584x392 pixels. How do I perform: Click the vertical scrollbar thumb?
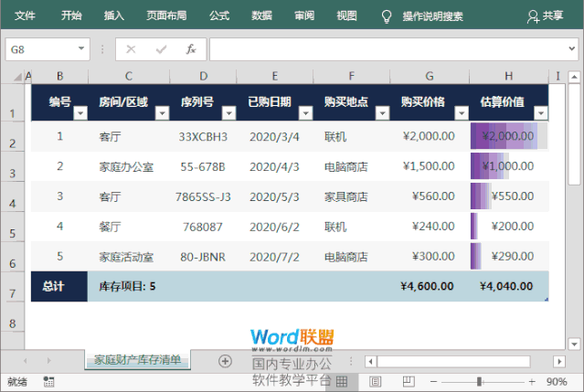pos(574,133)
